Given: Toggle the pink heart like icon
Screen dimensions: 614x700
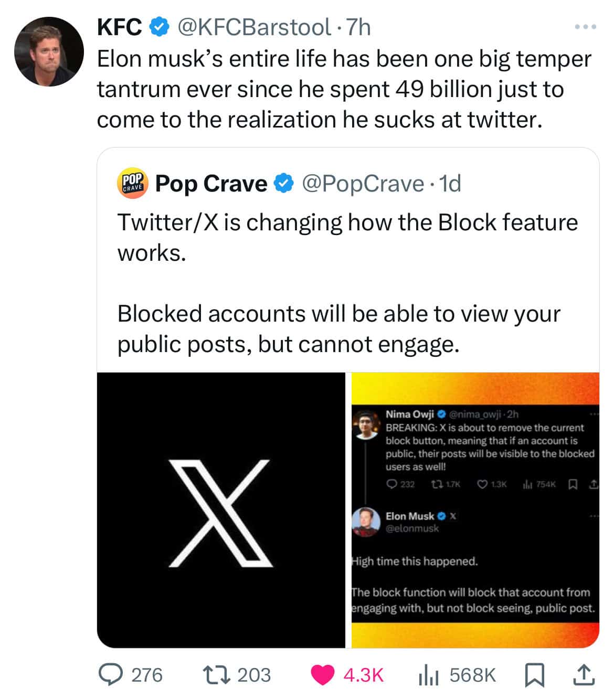Looking at the screenshot, I should click(x=322, y=674).
